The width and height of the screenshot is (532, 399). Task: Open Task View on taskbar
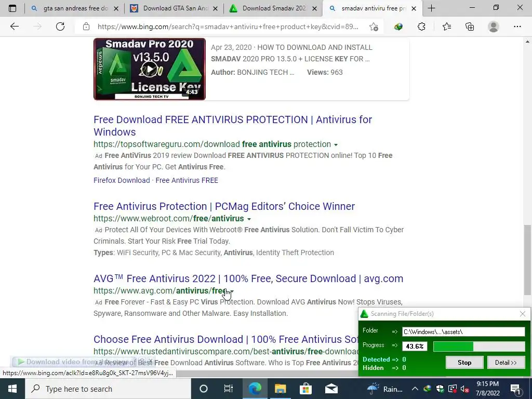pyautogui.click(x=229, y=389)
